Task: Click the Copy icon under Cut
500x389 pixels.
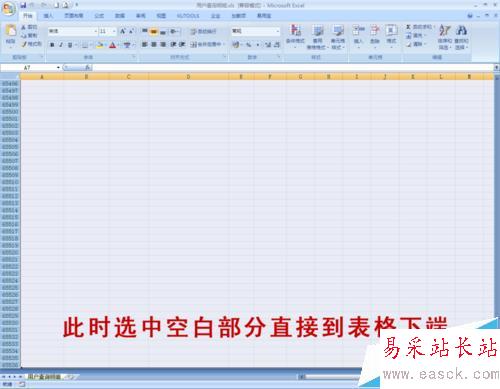Action: [x=24, y=35]
